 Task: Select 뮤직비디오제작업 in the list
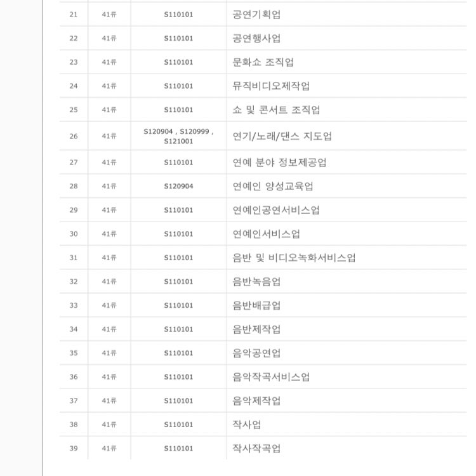(271, 86)
